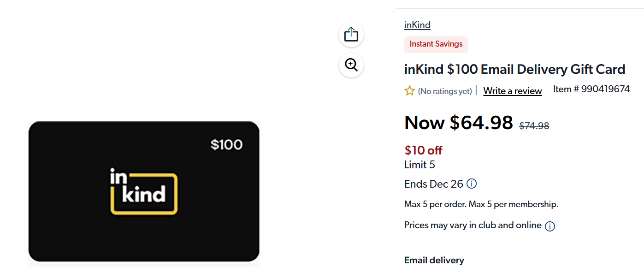The height and width of the screenshot is (267, 644).
Task: Click the Now $64.98 price
Action: click(458, 123)
